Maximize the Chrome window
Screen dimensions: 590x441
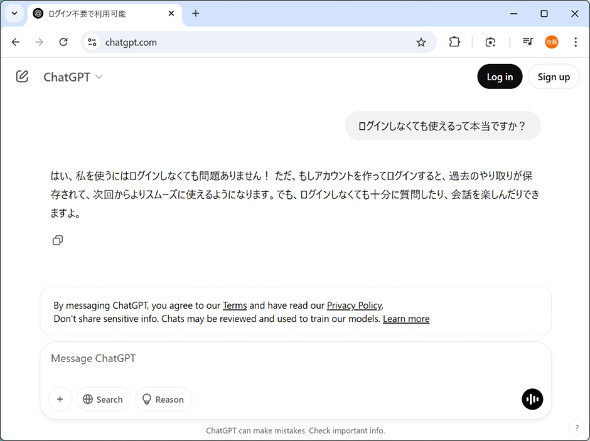pos(544,14)
